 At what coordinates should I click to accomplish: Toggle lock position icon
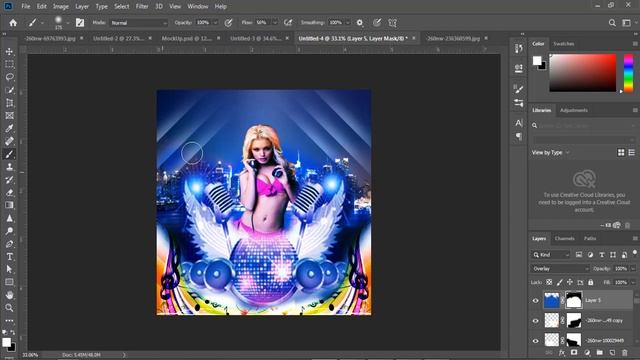click(570, 282)
